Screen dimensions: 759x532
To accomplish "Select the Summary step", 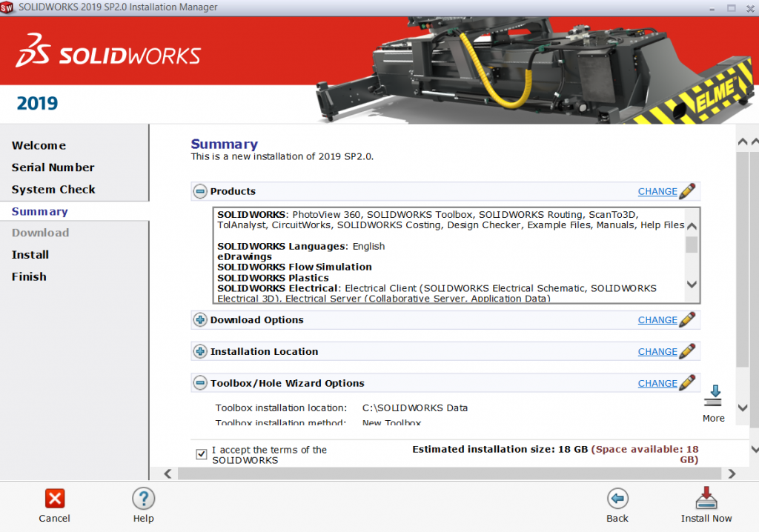I will coord(40,212).
